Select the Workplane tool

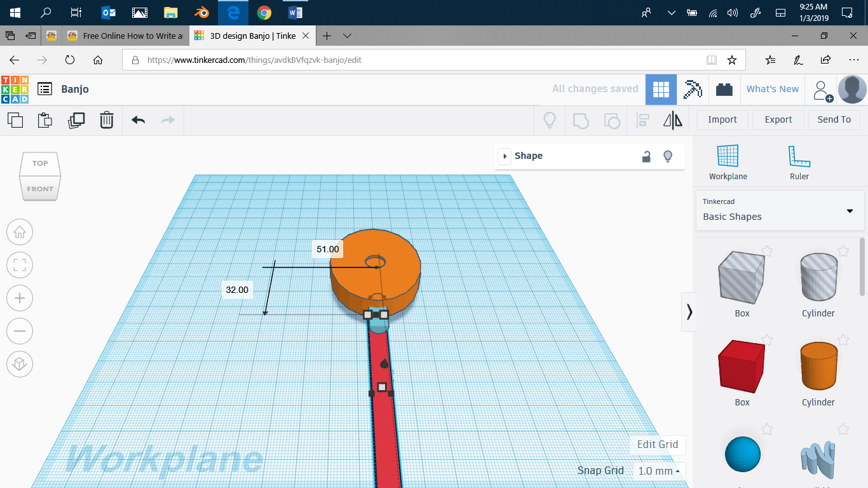click(x=728, y=163)
